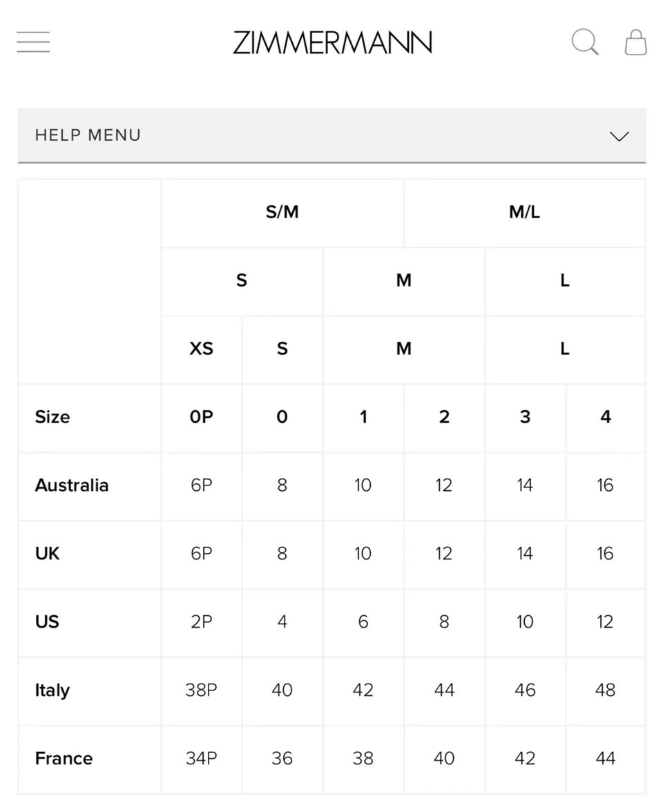Select the US 2P cell

tap(201, 622)
